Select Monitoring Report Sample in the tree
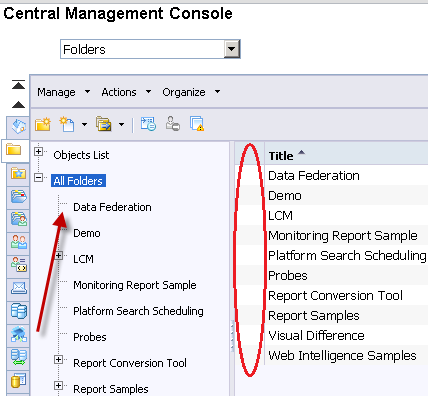Viewport: 428px width, 396px height. [135, 285]
